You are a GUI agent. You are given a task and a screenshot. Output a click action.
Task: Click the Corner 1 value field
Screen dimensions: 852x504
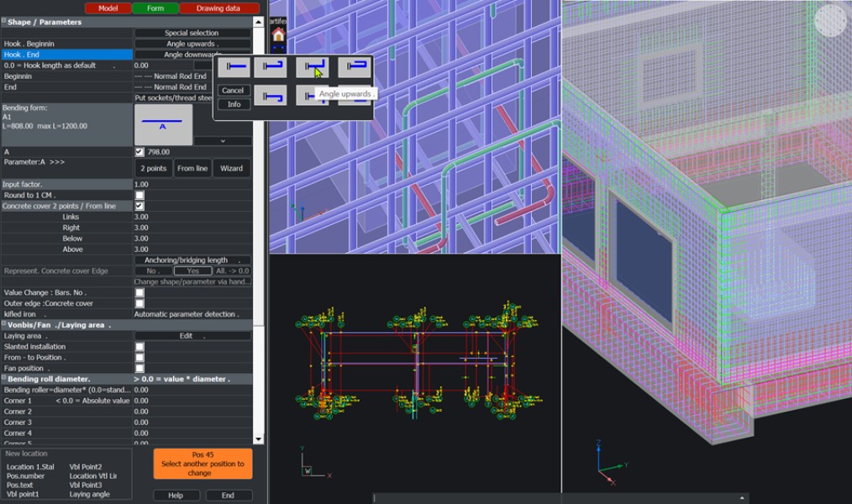193,401
